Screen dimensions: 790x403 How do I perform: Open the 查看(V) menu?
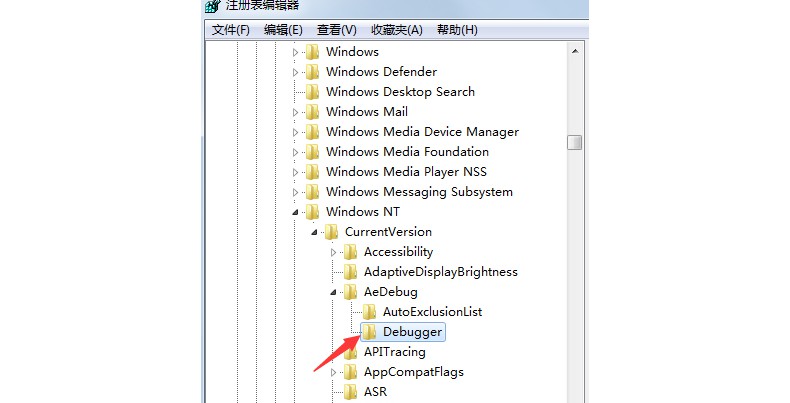tap(337, 30)
